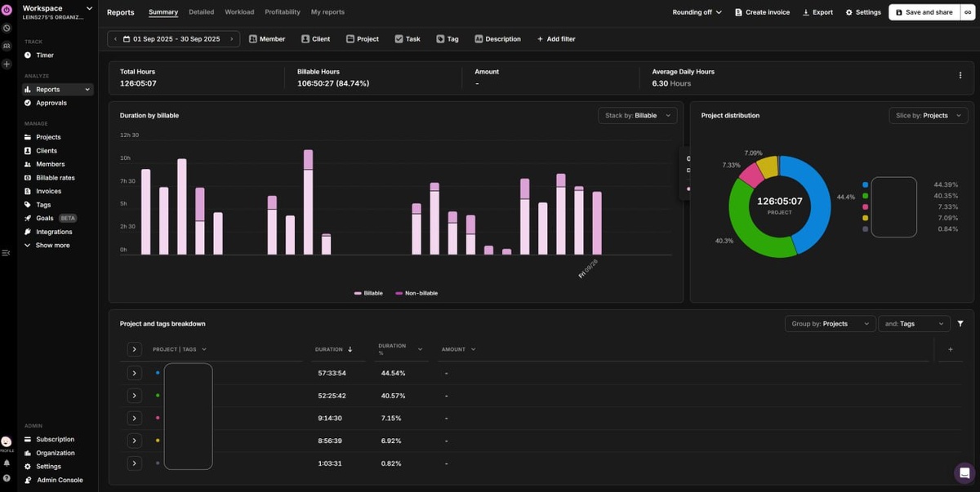Expand the 52:25:42 project row
The image size is (980, 492).
pos(135,396)
